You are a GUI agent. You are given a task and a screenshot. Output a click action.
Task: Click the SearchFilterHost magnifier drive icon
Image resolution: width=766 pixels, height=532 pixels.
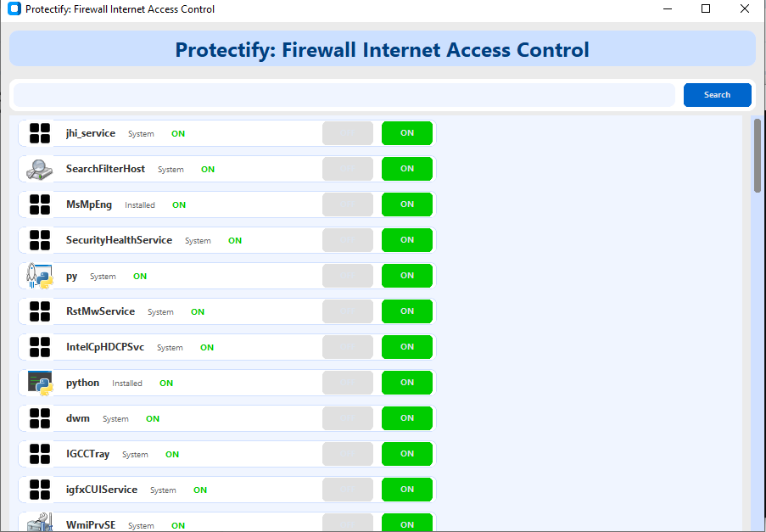pyautogui.click(x=40, y=169)
